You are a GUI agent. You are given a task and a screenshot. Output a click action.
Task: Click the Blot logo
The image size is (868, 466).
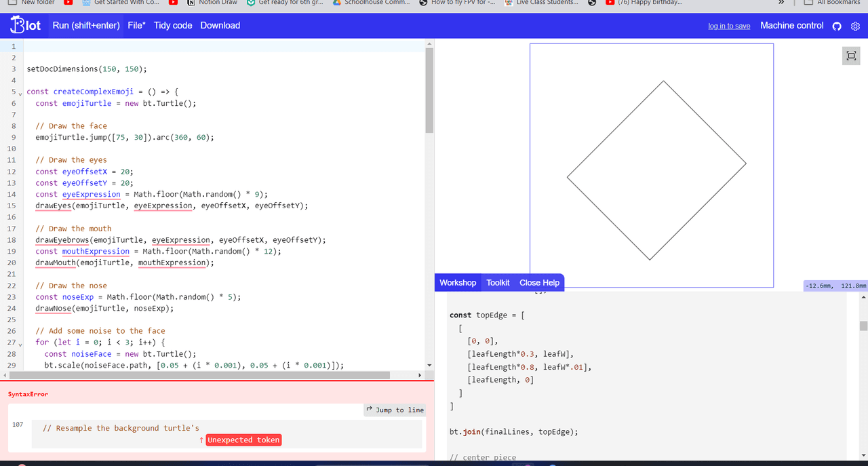[26, 26]
